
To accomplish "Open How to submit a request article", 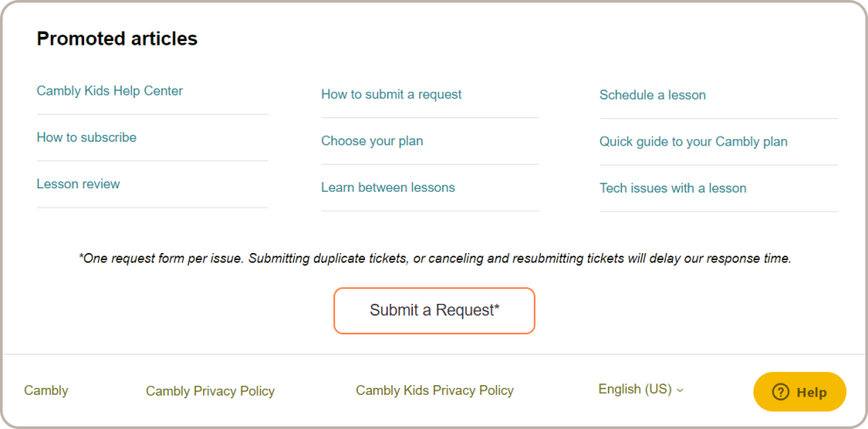I will (x=391, y=95).
